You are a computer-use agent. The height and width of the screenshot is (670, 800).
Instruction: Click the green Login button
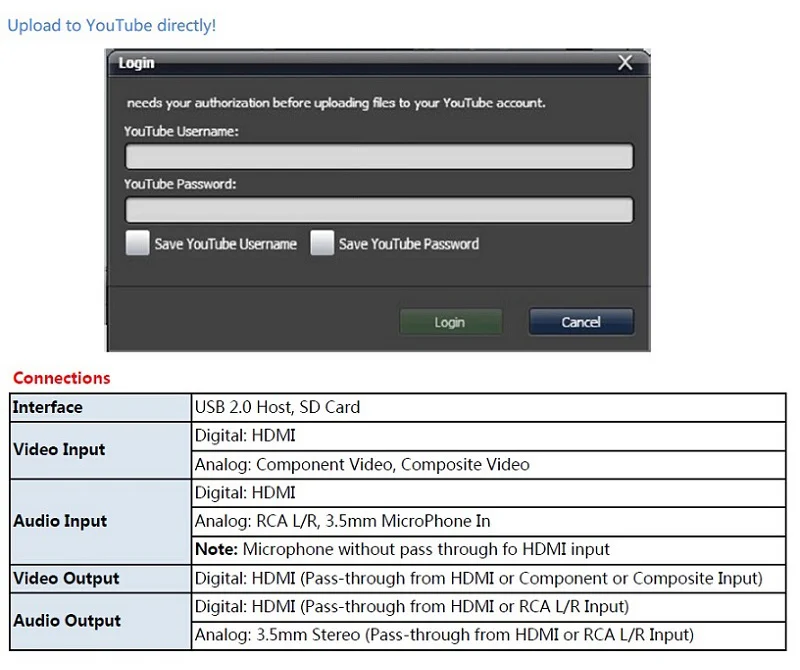pos(451,322)
